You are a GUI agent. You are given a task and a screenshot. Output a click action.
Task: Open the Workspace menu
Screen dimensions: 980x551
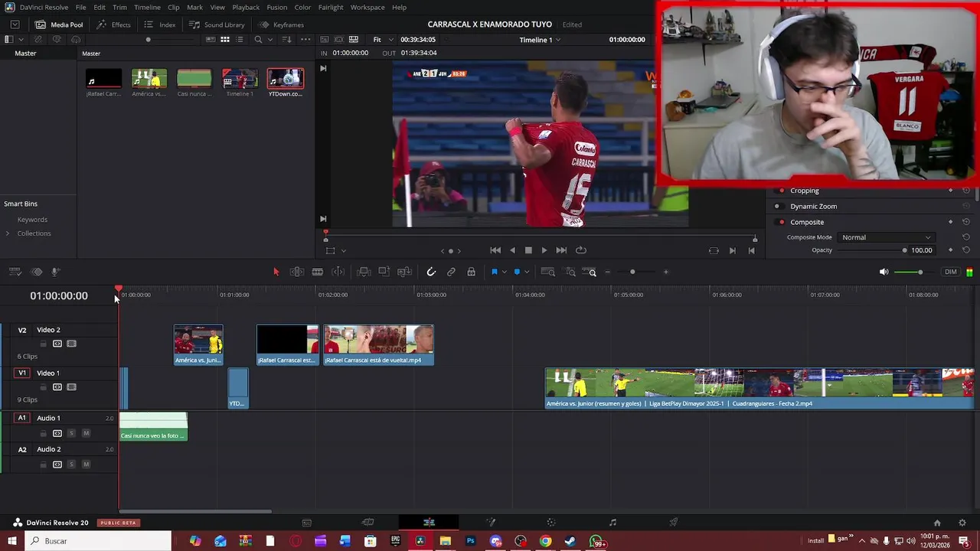[367, 7]
